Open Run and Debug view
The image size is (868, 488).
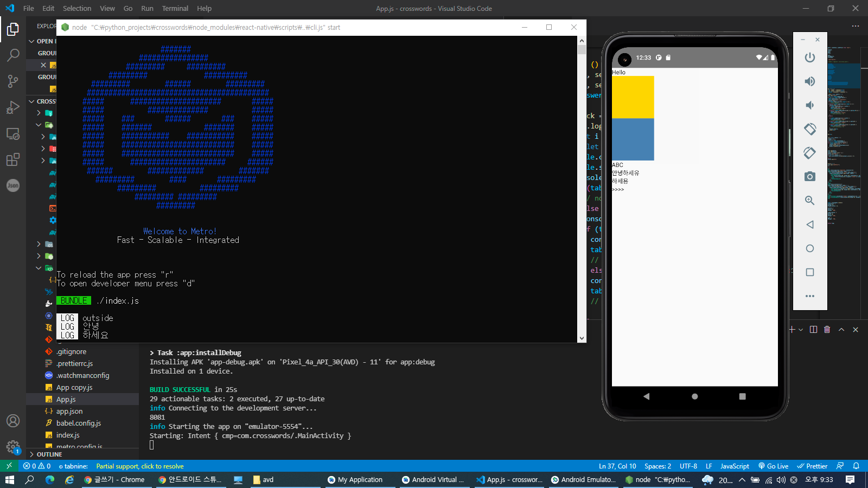pos(13,107)
